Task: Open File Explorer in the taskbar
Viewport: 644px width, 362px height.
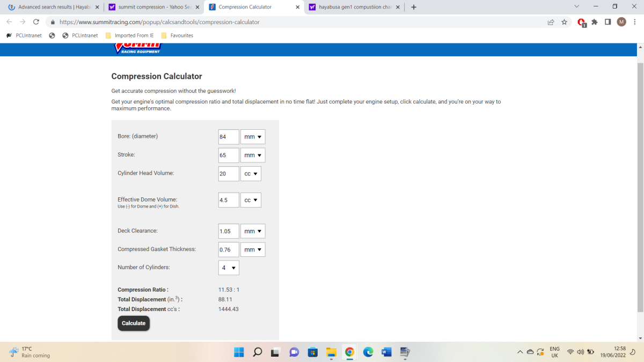Action: (331, 352)
